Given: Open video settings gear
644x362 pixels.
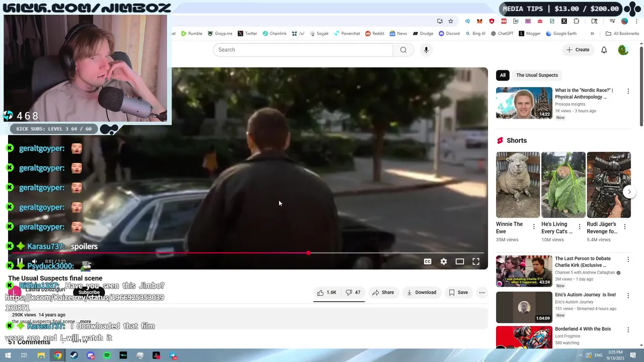Looking at the screenshot, I should (x=444, y=261).
